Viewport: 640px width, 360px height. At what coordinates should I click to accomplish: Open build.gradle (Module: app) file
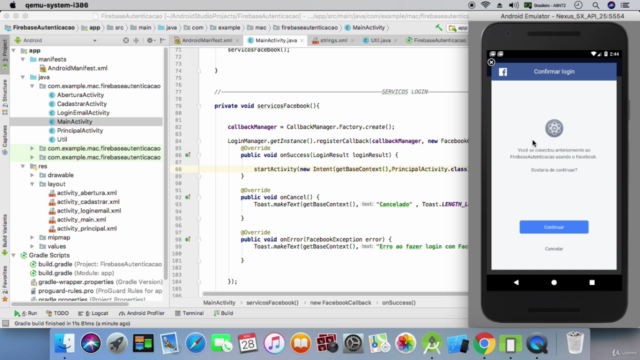[x=72, y=273]
